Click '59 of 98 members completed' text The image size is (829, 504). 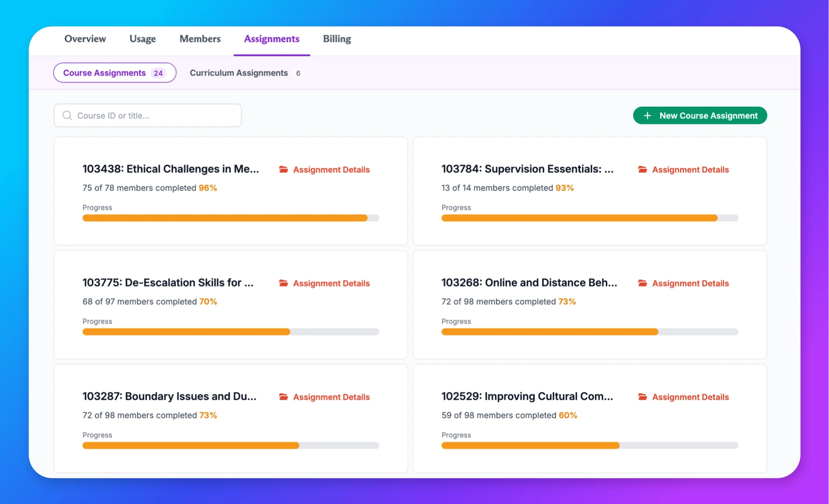[499, 415]
